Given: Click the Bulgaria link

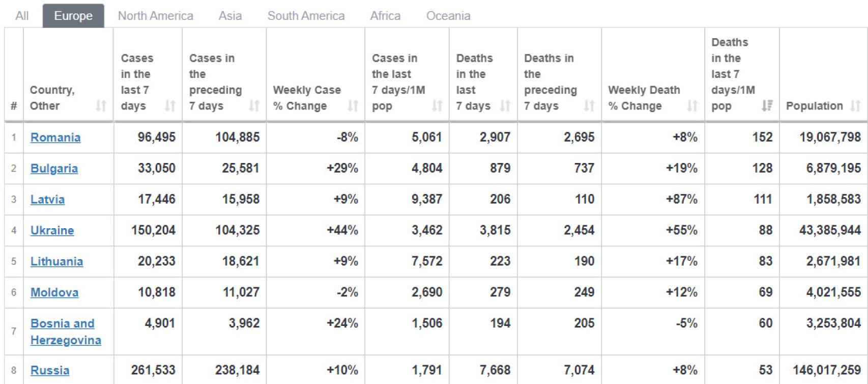Looking at the screenshot, I should point(54,169).
